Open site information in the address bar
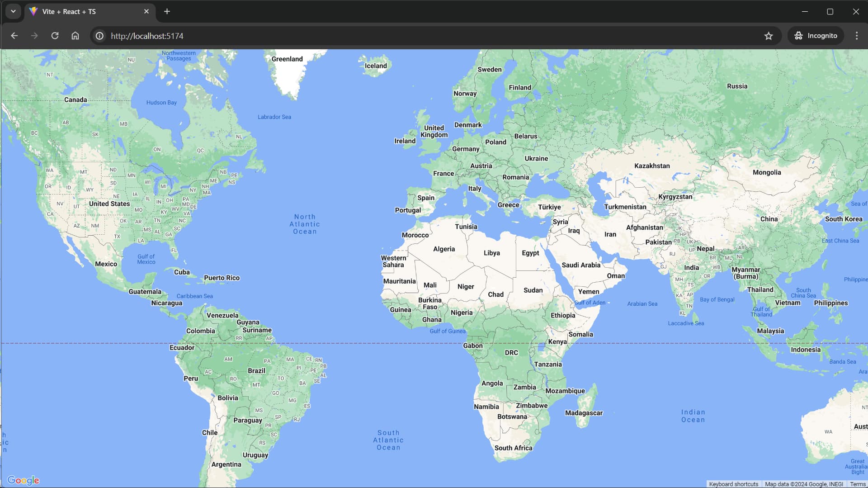 (99, 36)
